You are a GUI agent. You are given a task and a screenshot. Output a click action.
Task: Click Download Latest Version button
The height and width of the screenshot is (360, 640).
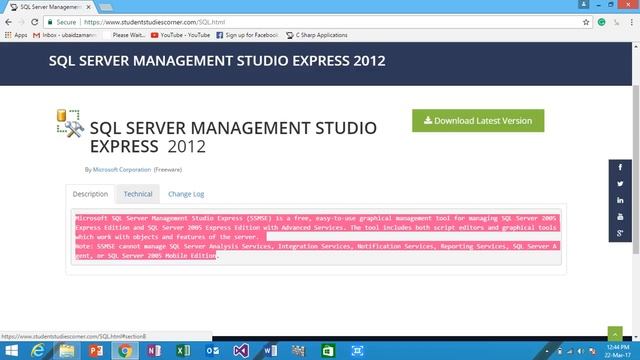(x=478, y=120)
